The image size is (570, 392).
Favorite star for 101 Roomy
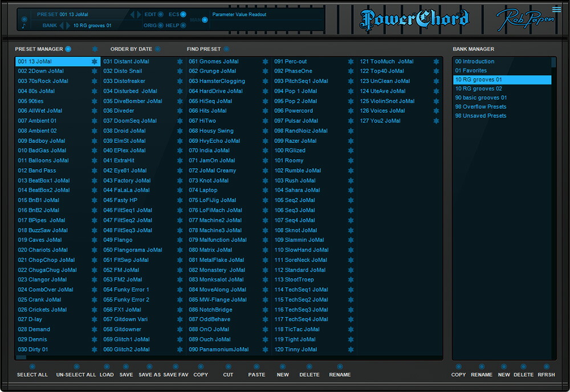coord(351,161)
